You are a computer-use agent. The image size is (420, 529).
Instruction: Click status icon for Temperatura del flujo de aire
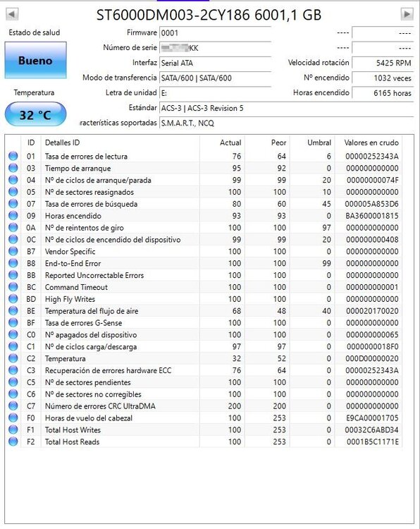[x=13, y=310]
